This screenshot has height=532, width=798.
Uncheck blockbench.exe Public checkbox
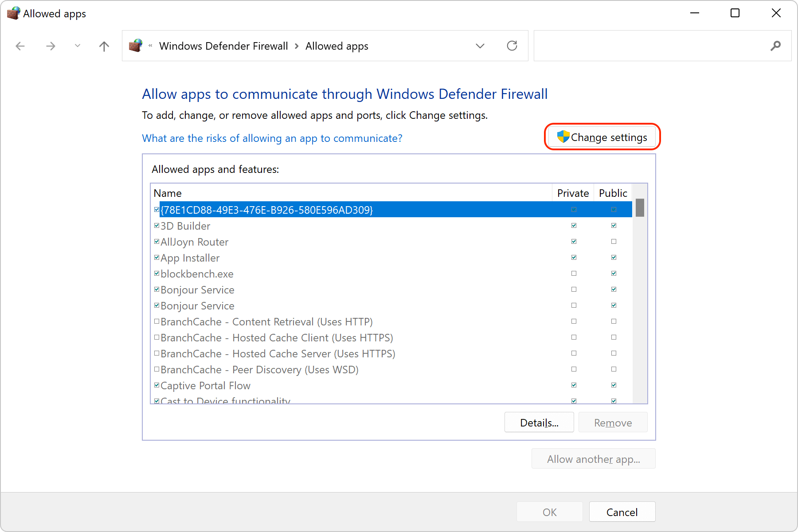pos(614,273)
